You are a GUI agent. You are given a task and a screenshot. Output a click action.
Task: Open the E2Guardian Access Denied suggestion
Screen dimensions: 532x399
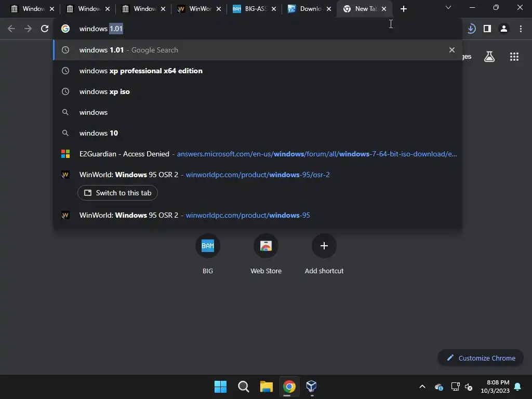click(x=258, y=154)
